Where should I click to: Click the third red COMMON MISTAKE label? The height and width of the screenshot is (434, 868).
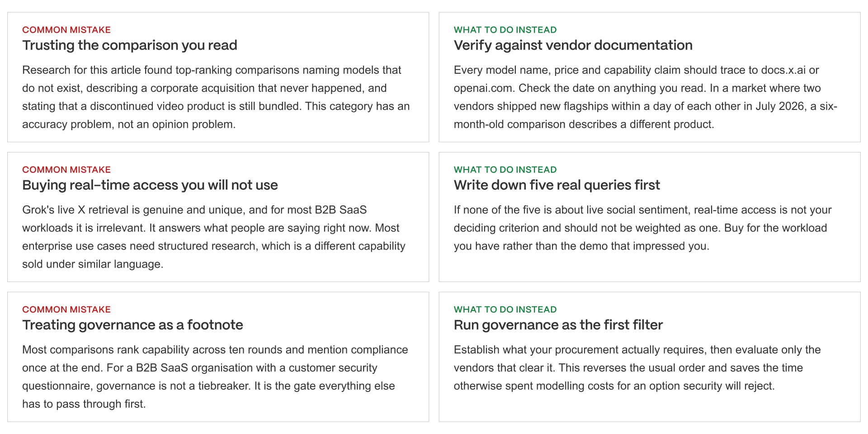click(x=66, y=309)
